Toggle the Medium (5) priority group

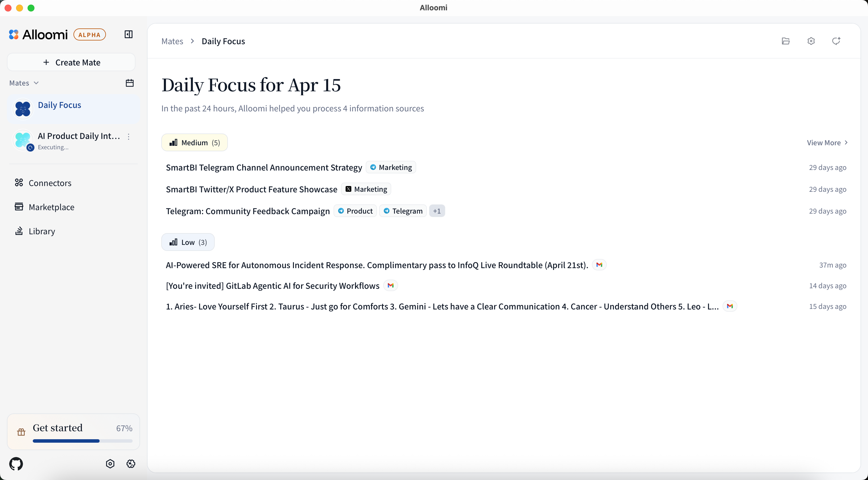pos(194,143)
